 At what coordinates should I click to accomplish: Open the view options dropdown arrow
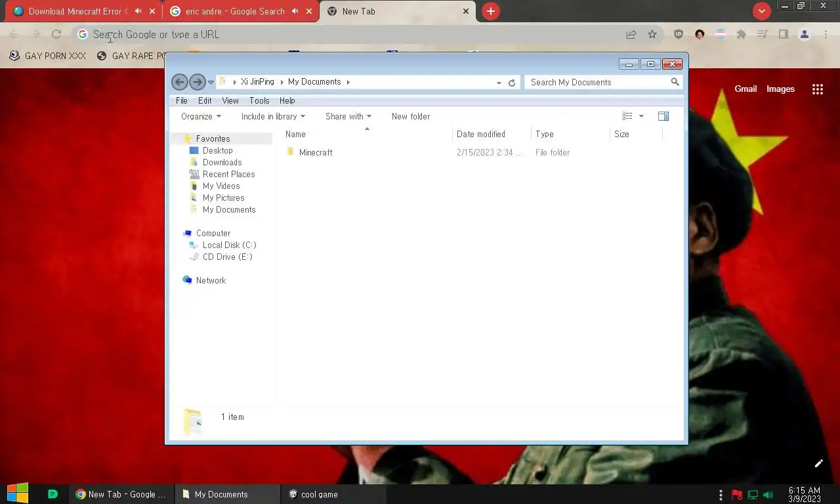pos(641,116)
